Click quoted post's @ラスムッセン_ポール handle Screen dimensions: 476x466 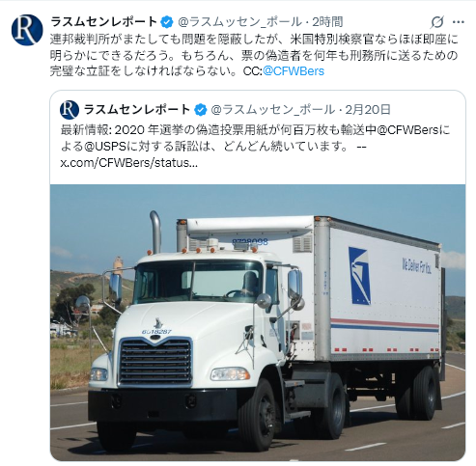273,110
